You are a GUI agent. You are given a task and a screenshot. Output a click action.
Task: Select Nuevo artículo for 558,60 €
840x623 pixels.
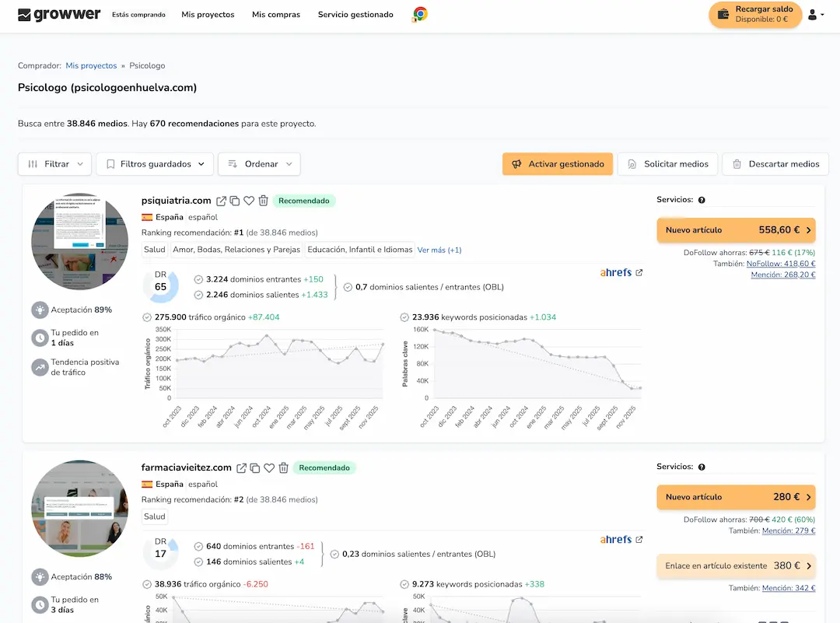(736, 230)
